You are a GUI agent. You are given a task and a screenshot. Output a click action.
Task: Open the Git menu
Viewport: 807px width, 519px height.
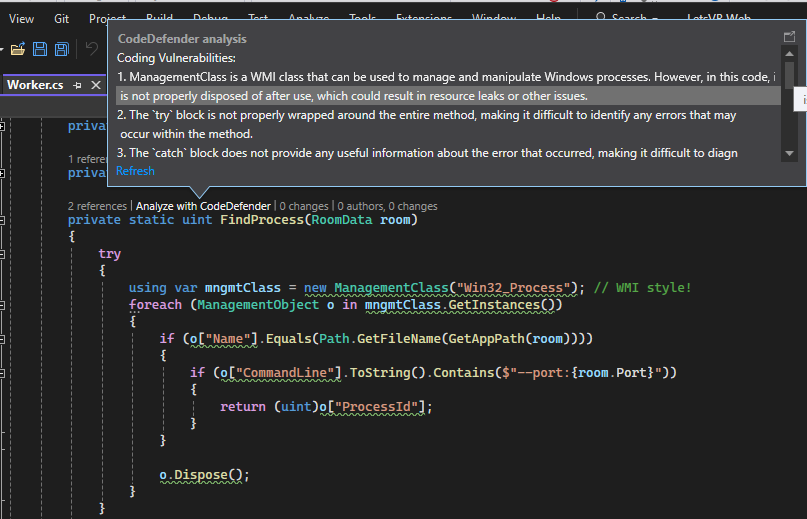[61, 19]
